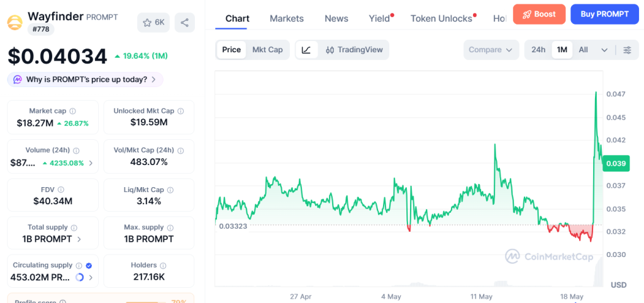The image size is (644, 303).
Task: Open the Token Unlocks tab
Action: [x=441, y=18]
